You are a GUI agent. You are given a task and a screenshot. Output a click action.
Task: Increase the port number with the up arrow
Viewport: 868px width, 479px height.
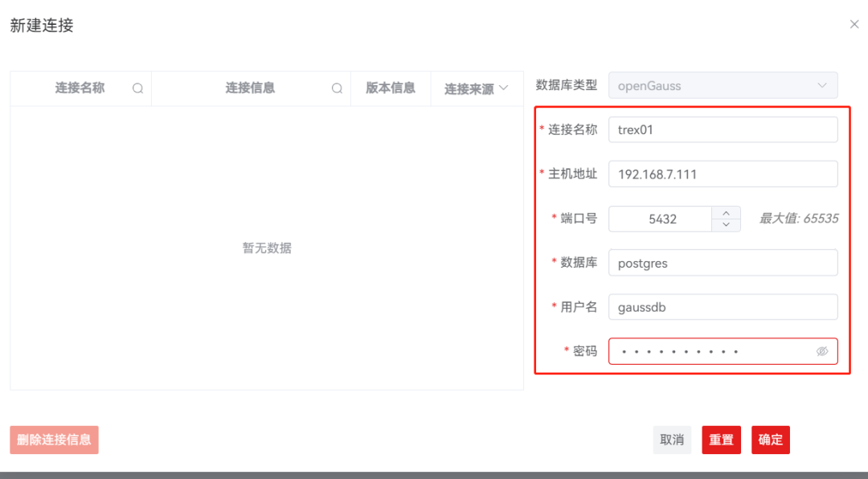point(726,213)
